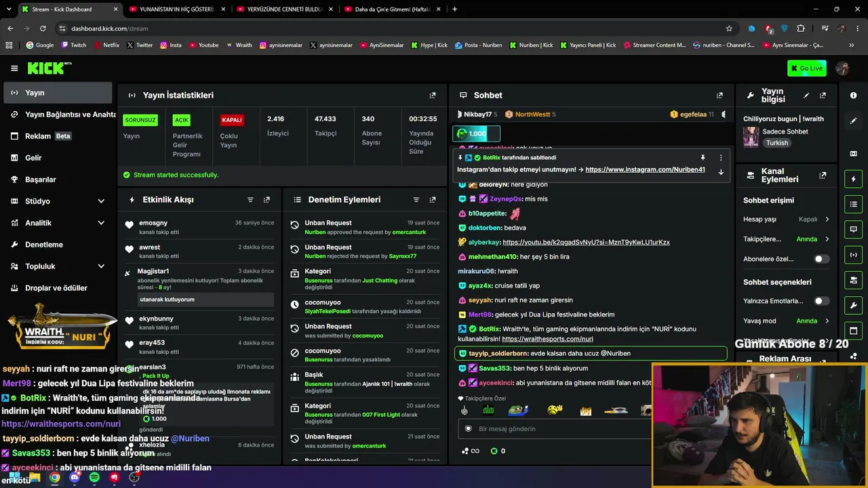
Task: Bookmark this page with the star icon
Action: pyautogui.click(x=729, y=28)
